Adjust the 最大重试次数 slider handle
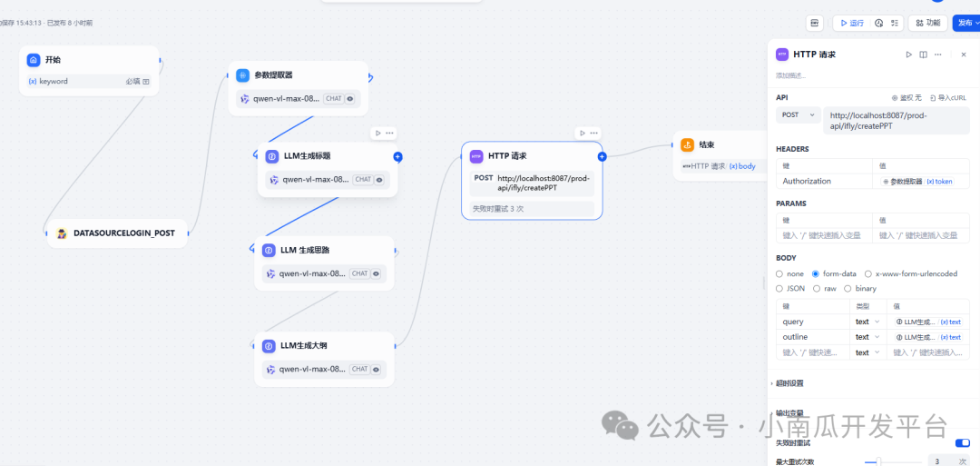980x466 pixels. coord(878,461)
